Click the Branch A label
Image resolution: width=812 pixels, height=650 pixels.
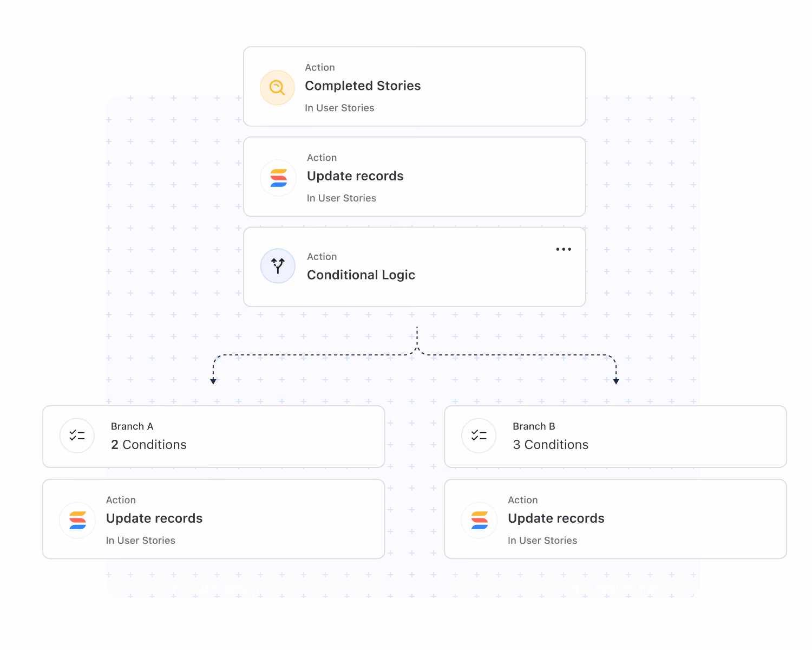pyautogui.click(x=132, y=426)
